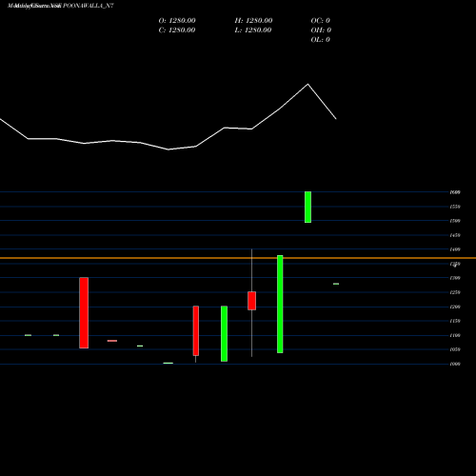Click the peak of the white indicator line
476x476 pixels.
click(x=307, y=84)
